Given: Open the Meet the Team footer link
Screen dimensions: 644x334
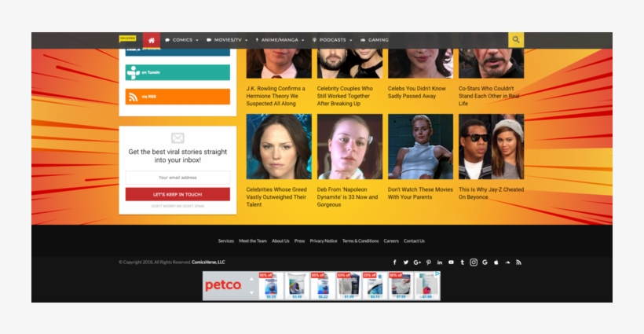Looking at the screenshot, I should click(x=253, y=240).
